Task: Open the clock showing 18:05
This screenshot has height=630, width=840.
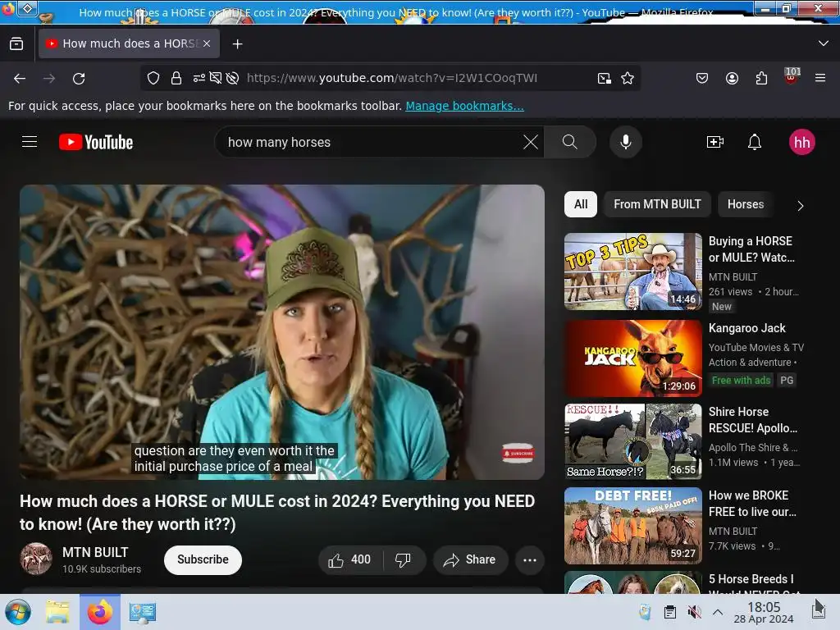Action: [764, 612]
